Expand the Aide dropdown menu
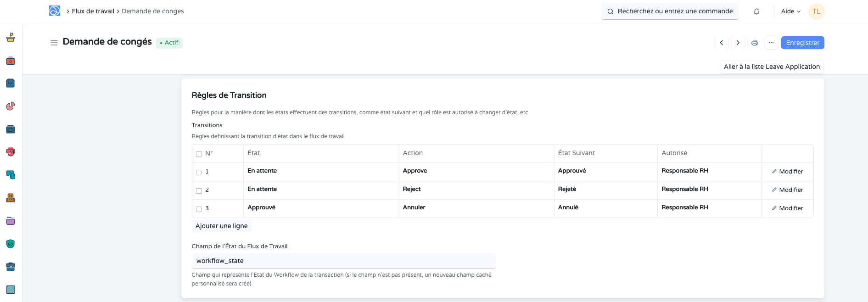This screenshot has height=302, width=868. point(790,11)
